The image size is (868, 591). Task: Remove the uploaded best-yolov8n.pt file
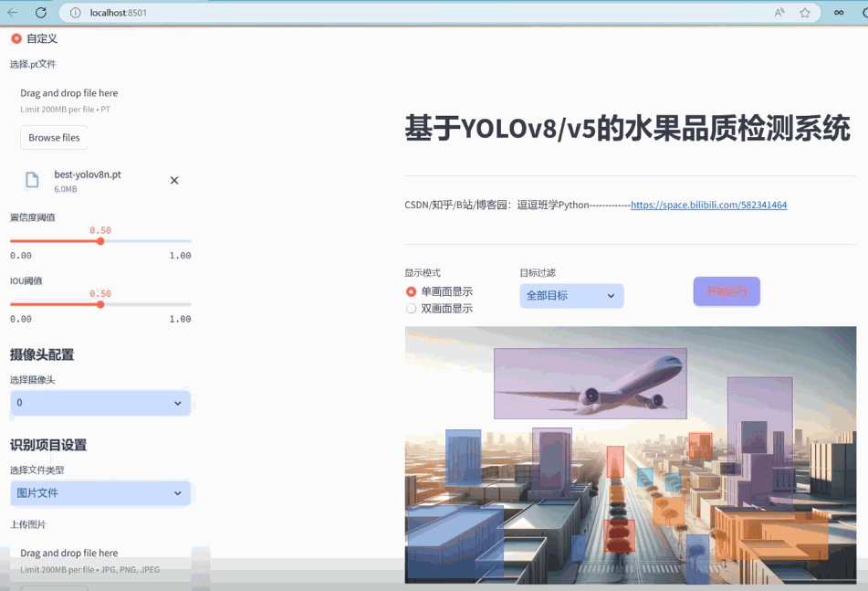(173, 180)
